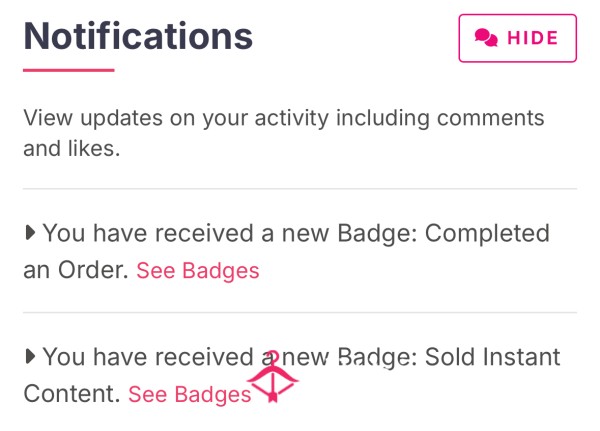
Task: Click 'Content.' text before See Badges
Action: (72, 394)
